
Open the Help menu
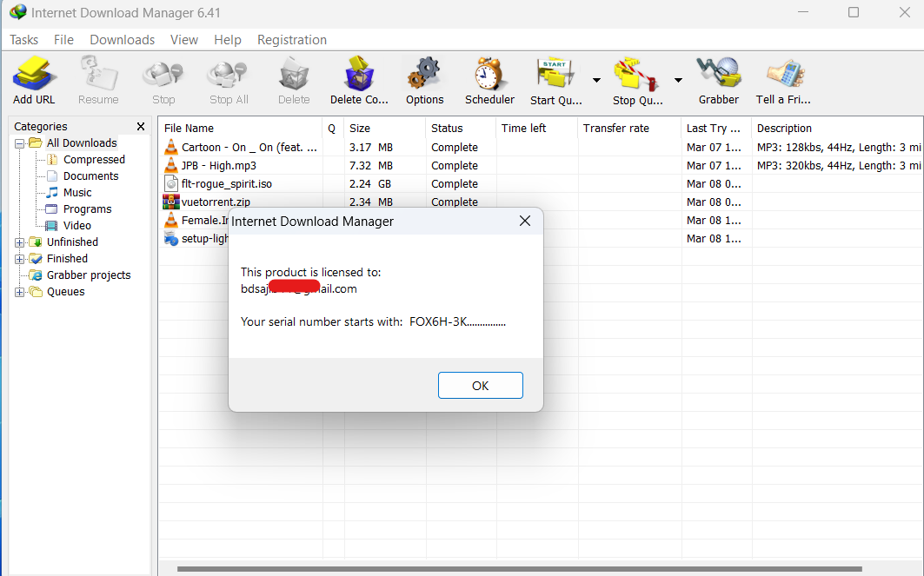[x=228, y=39]
